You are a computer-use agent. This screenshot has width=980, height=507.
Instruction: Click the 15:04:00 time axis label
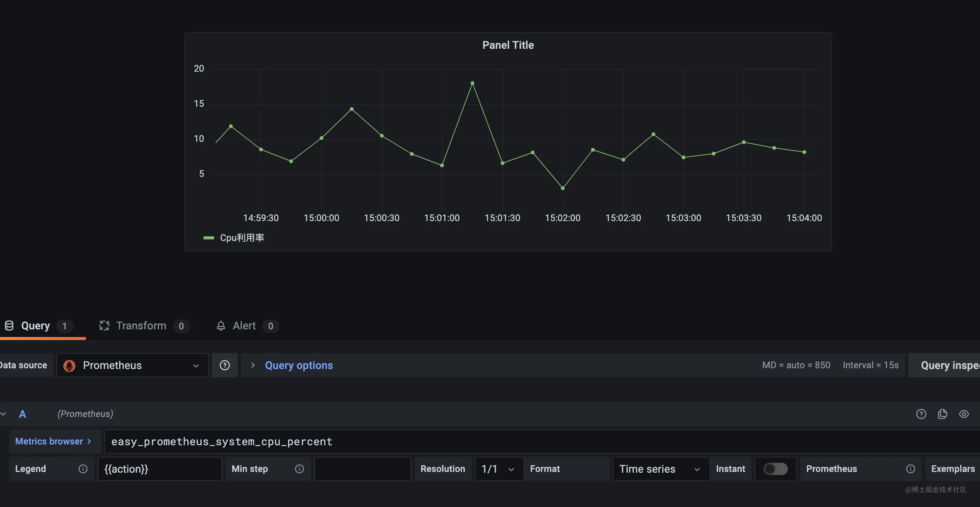[804, 218]
